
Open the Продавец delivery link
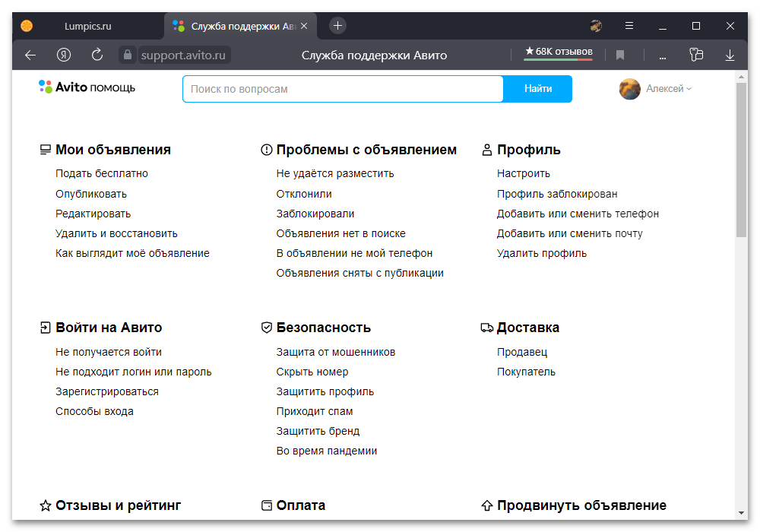tap(522, 352)
